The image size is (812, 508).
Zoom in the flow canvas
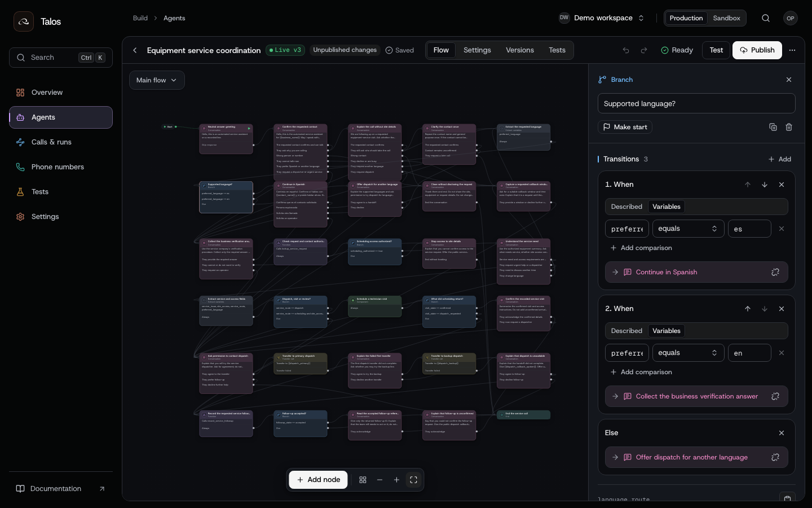(x=396, y=480)
